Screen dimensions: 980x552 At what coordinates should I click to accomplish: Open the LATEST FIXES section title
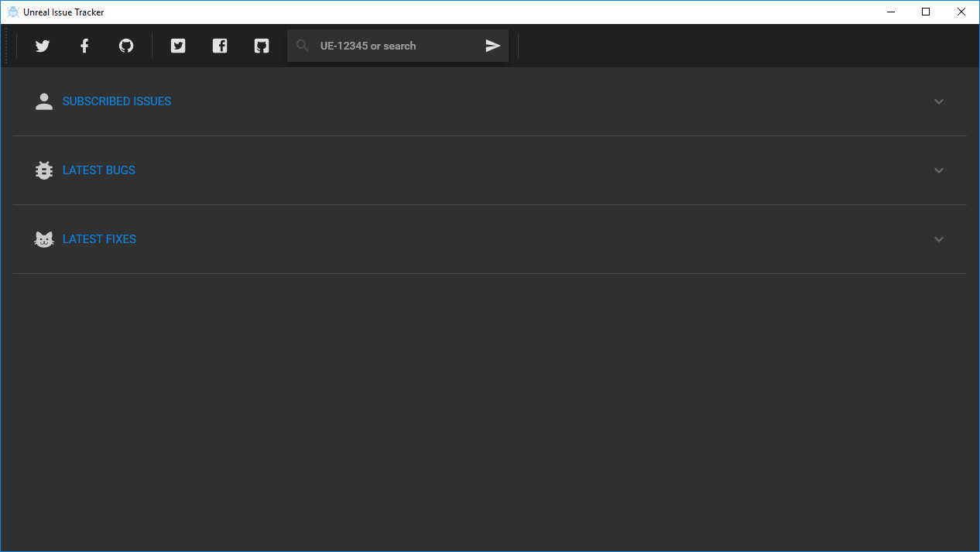[x=99, y=239]
